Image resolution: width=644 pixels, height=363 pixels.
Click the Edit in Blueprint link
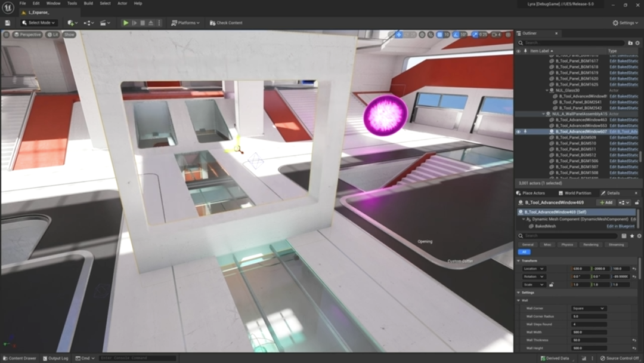[621, 226]
